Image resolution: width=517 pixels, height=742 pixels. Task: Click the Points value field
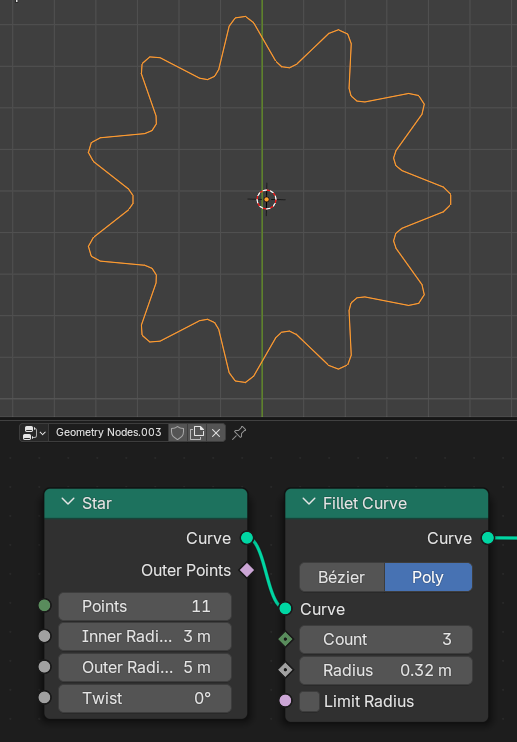145,606
